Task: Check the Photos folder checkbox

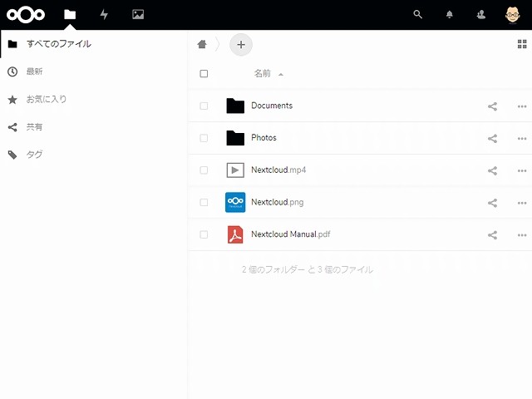Action: tap(204, 138)
